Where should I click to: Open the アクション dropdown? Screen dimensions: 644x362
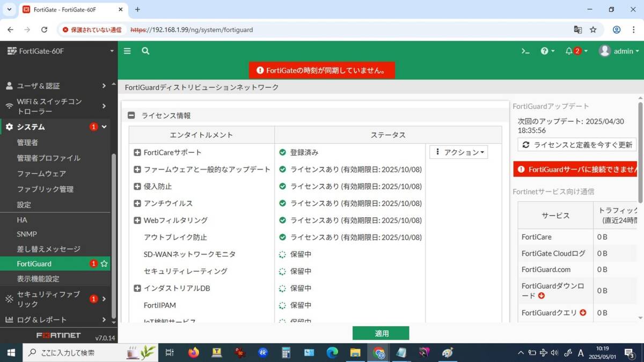tap(459, 152)
